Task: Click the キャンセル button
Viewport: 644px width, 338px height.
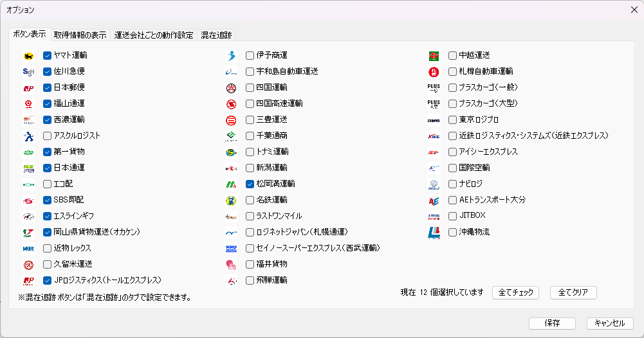Action: [610, 323]
